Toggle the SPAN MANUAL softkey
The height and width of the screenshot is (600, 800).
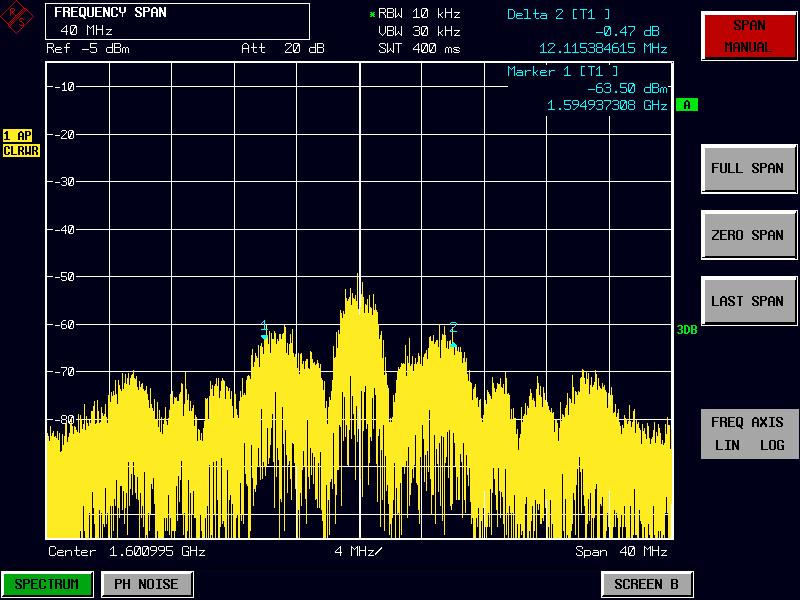tap(749, 38)
